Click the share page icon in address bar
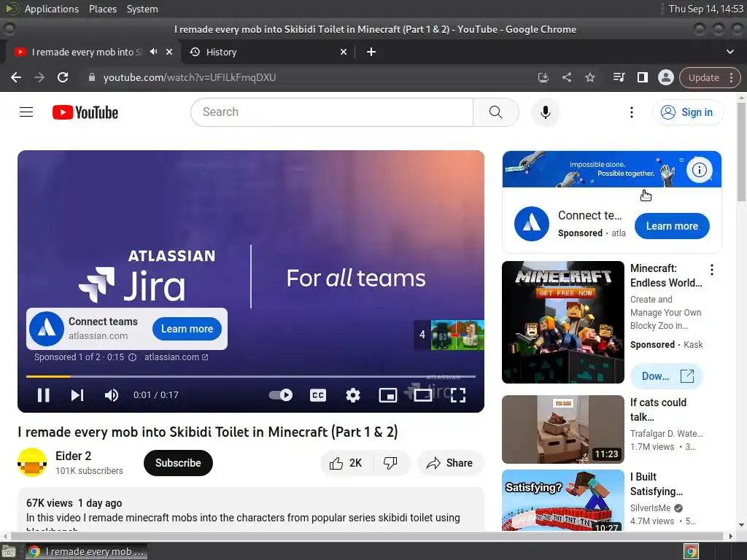The image size is (747, 560). [566, 77]
